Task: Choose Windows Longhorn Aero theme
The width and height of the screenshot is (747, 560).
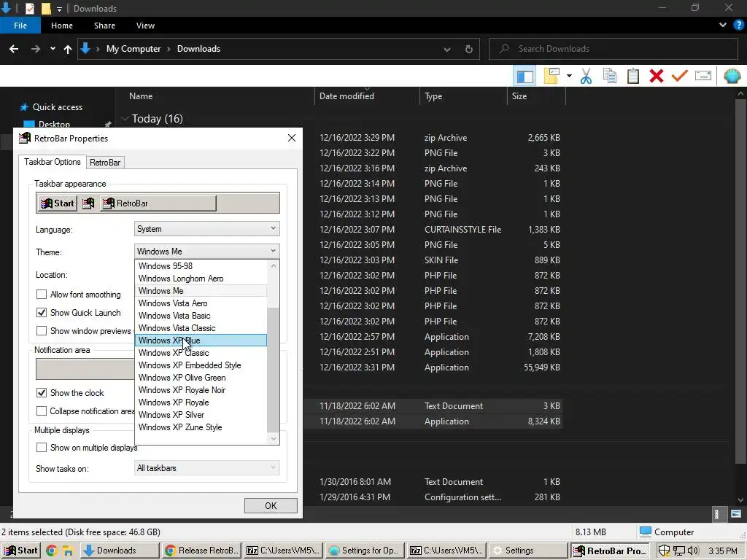Action: click(x=201, y=278)
